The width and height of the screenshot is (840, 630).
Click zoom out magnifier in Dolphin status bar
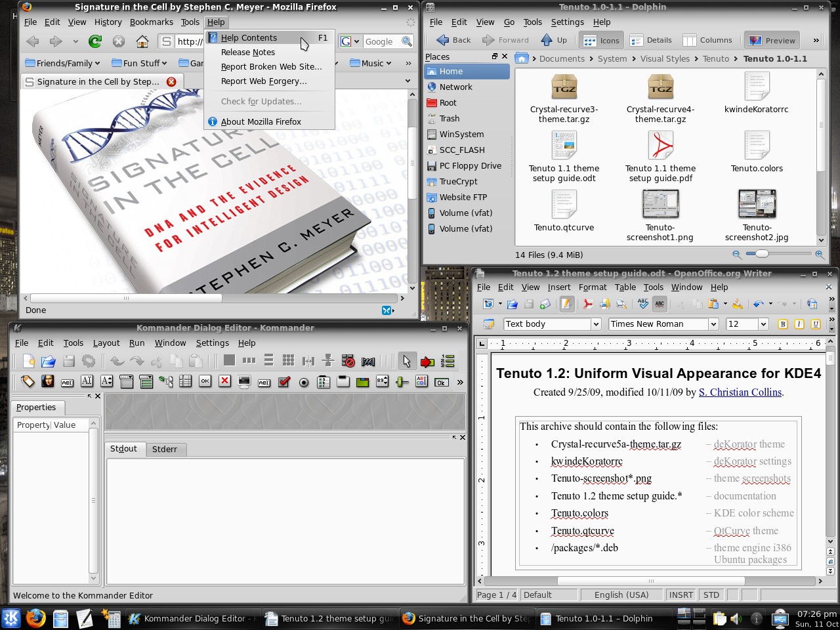pyautogui.click(x=736, y=254)
